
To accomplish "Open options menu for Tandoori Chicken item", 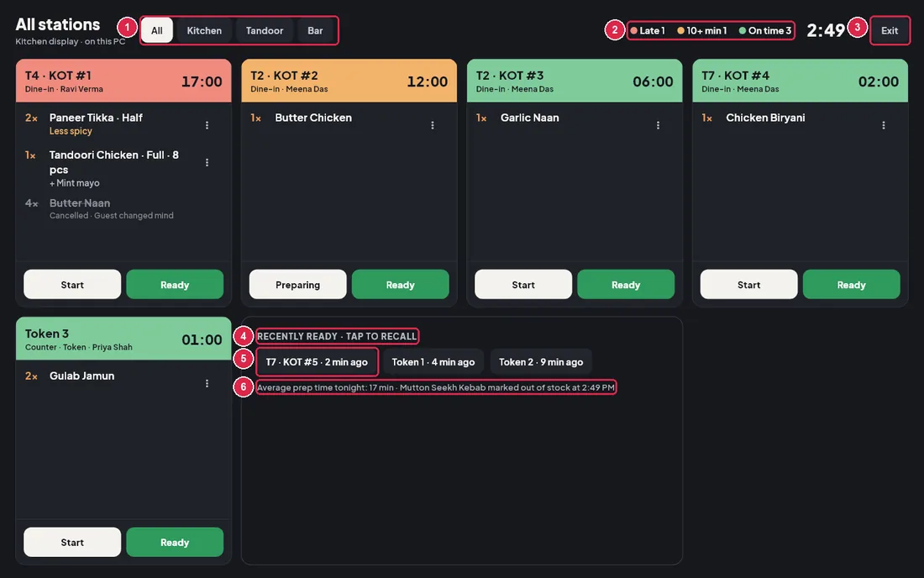I will (207, 163).
